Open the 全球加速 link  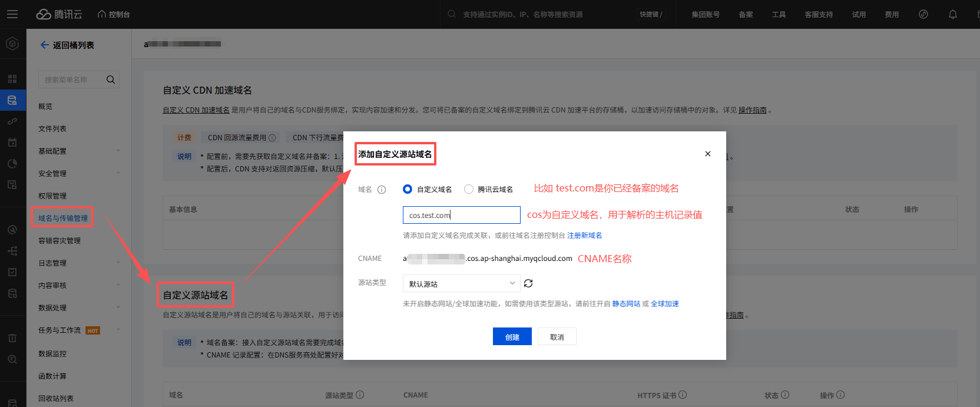pyautogui.click(x=665, y=303)
